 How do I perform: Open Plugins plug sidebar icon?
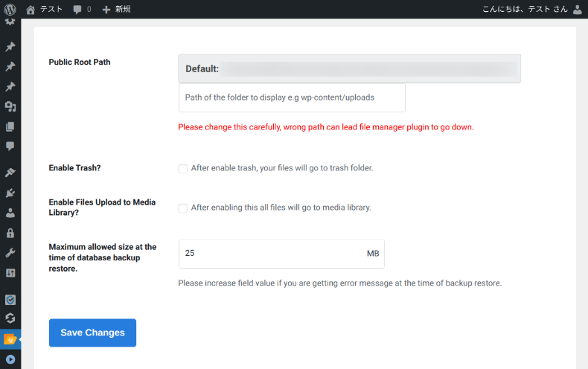click(10, 193)
